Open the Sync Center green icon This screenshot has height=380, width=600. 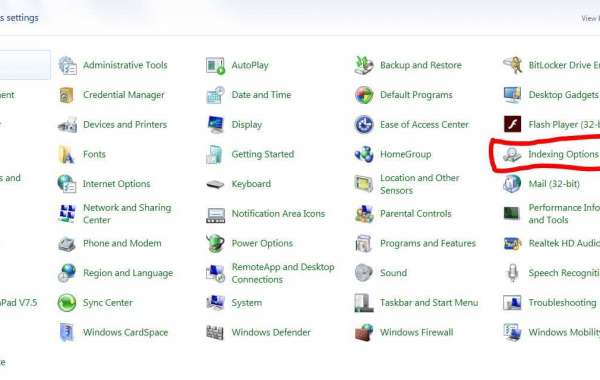point(67,303)
